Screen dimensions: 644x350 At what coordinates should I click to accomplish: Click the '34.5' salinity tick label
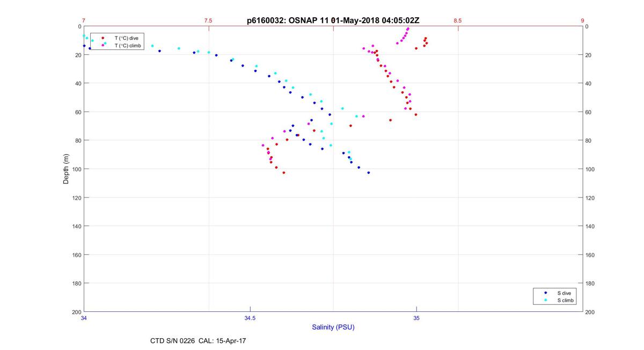[x=250, y=318]
